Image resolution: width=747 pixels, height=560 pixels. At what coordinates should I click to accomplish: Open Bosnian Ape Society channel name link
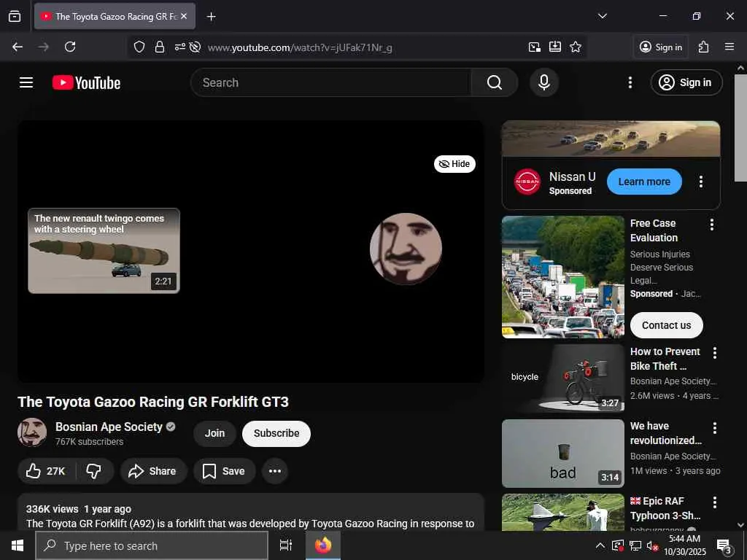pyautogui.click(x=109, y=427)
